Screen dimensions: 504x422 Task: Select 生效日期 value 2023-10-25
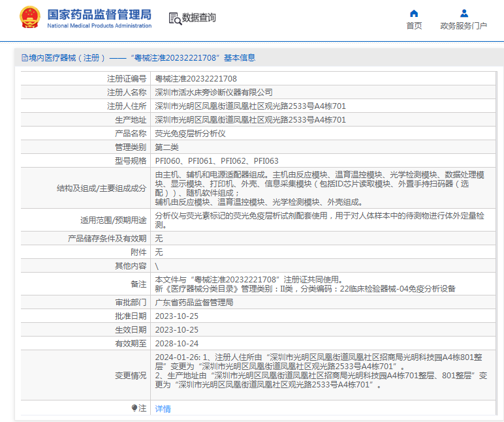click(x=177, y=330)
